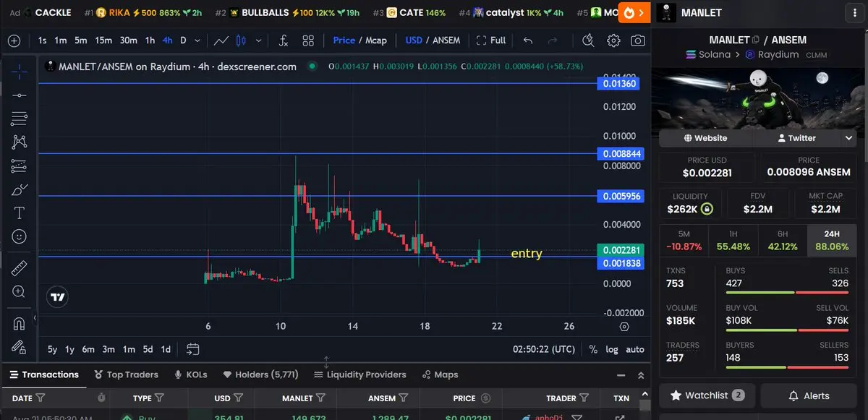Filter transactions by DATE
868x420 pixels.
tap(41, 398)
